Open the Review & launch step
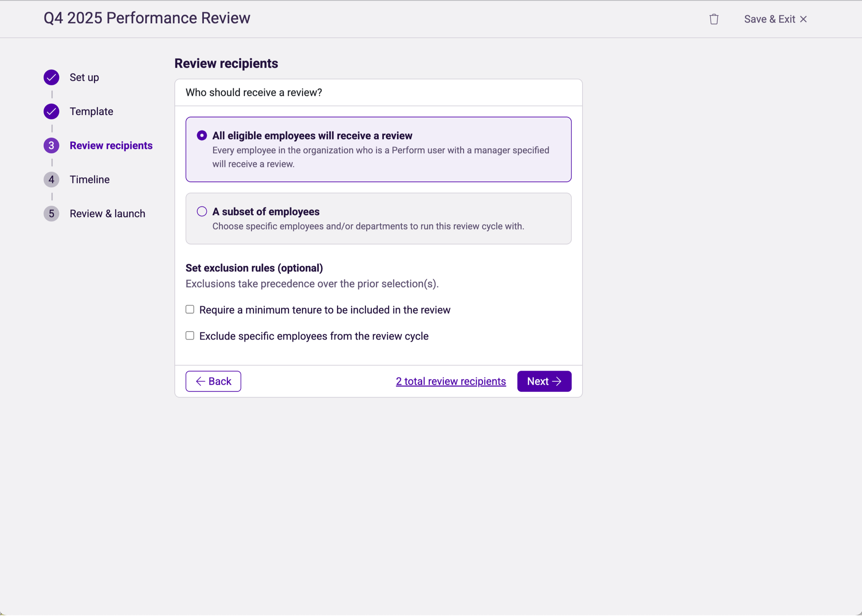862x616 pixels. pos(107,214)
